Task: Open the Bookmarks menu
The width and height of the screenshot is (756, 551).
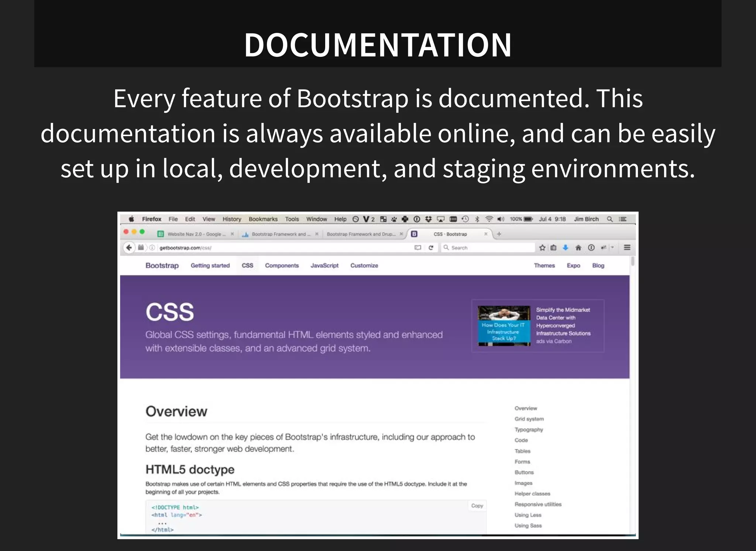Action: tap(263, 219)
